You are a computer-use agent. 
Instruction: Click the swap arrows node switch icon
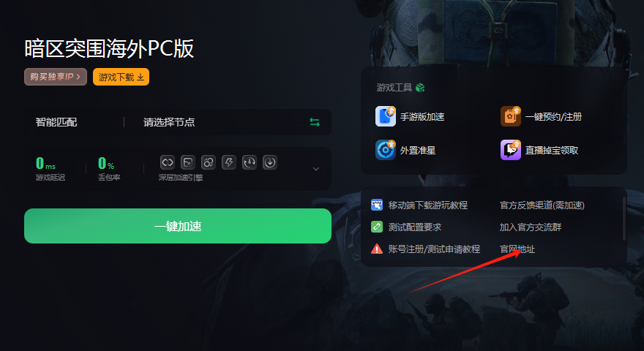[315, 122]
